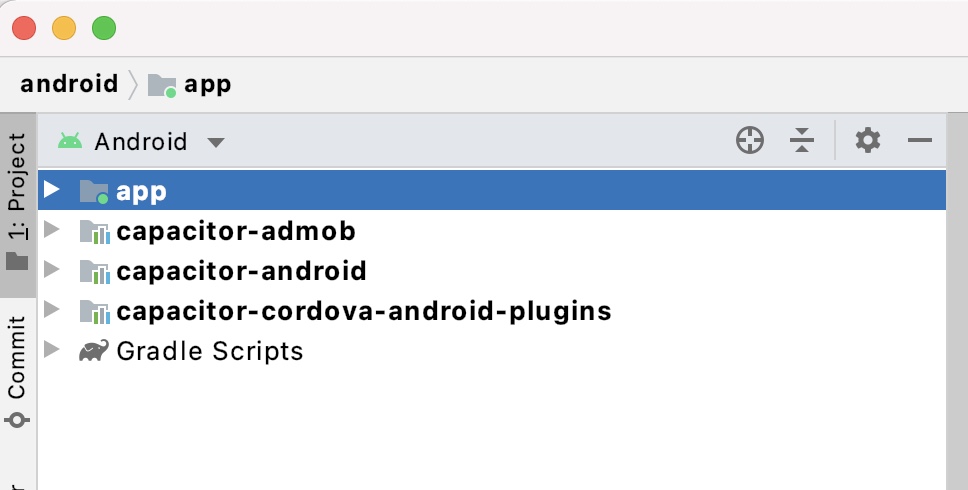Select Gradle Scripts in tree

(209, 351)
